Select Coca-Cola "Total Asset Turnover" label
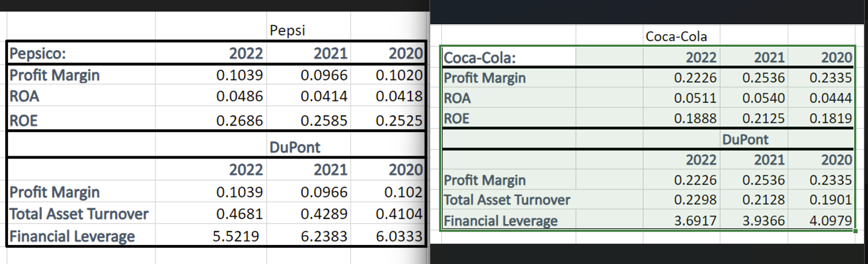868x264 pixels. [x=507, y=200]
